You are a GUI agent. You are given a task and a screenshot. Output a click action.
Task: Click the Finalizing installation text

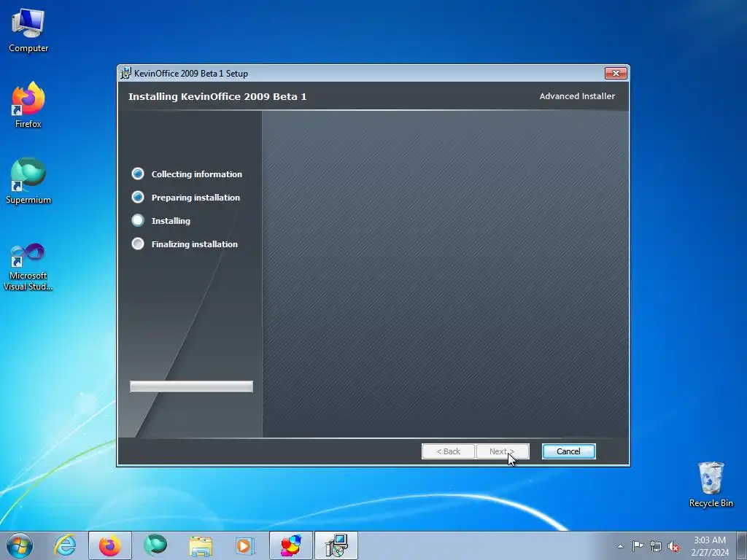coord(194,244)
